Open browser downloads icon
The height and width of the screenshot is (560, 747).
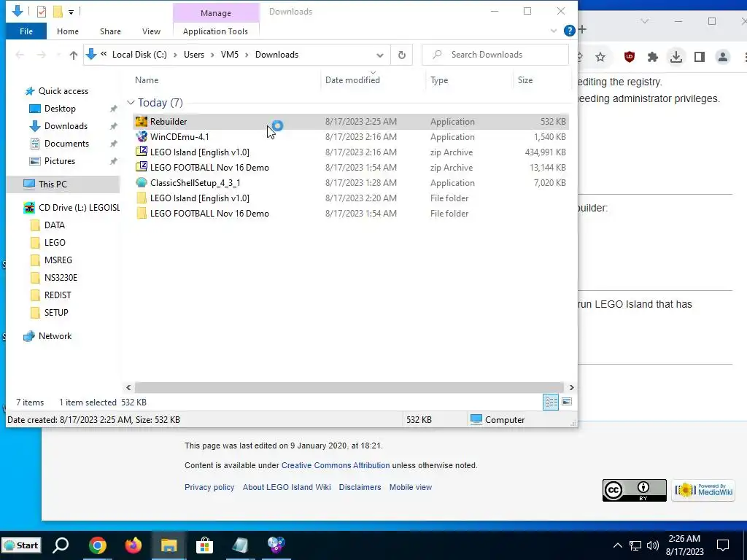[x=676, y=57]
